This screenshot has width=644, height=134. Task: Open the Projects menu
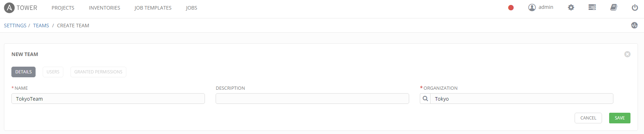[63, 8]
